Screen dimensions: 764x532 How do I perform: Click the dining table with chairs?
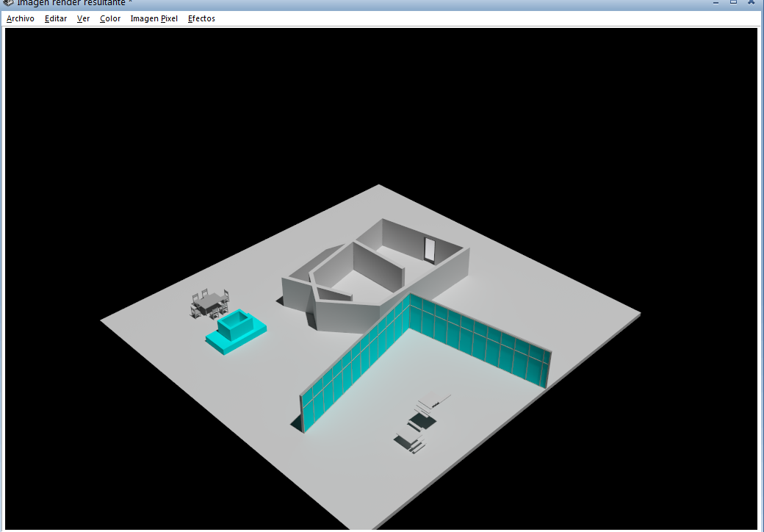click(208, 301)
